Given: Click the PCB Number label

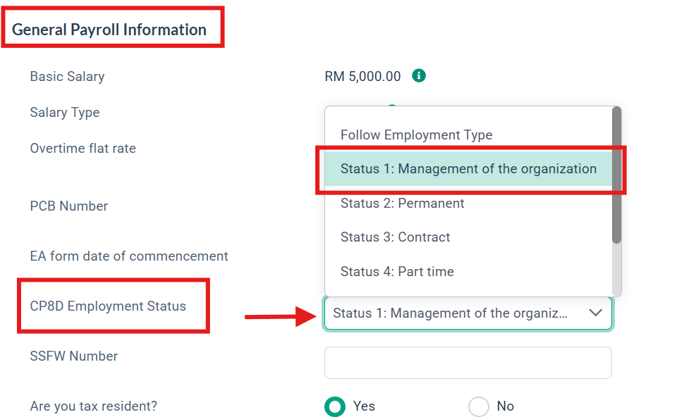Looking at the screenshot, I should 68,206.
